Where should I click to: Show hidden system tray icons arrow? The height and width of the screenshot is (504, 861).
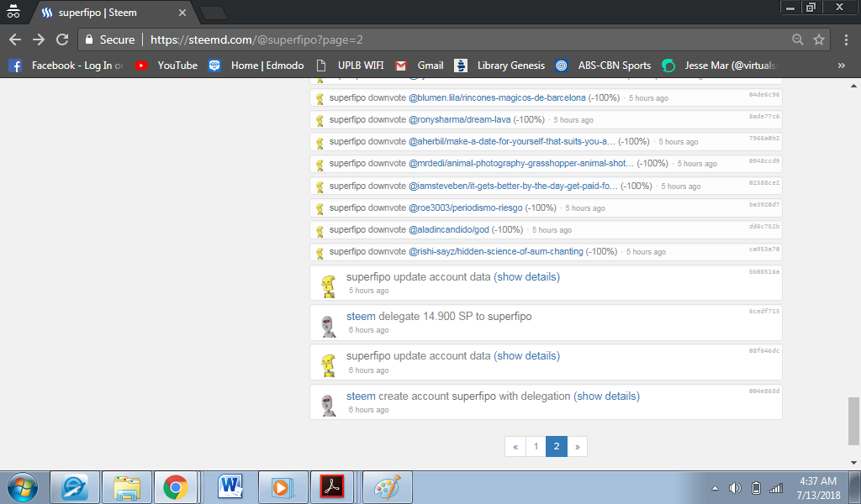point(715,487)
